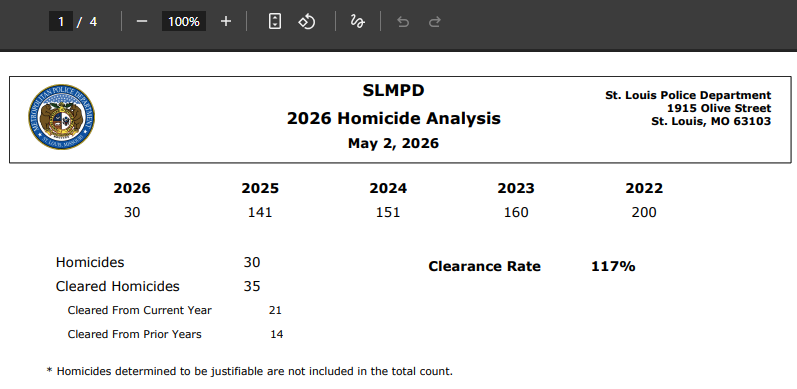Click the total page count "4"
This screenshot has height=389, width=797.
(x=93, y=21)
